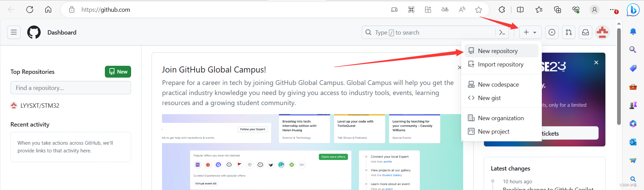The image size is (644, 190).
Task: Choose New project menu item
Action: tap(501, 132)
